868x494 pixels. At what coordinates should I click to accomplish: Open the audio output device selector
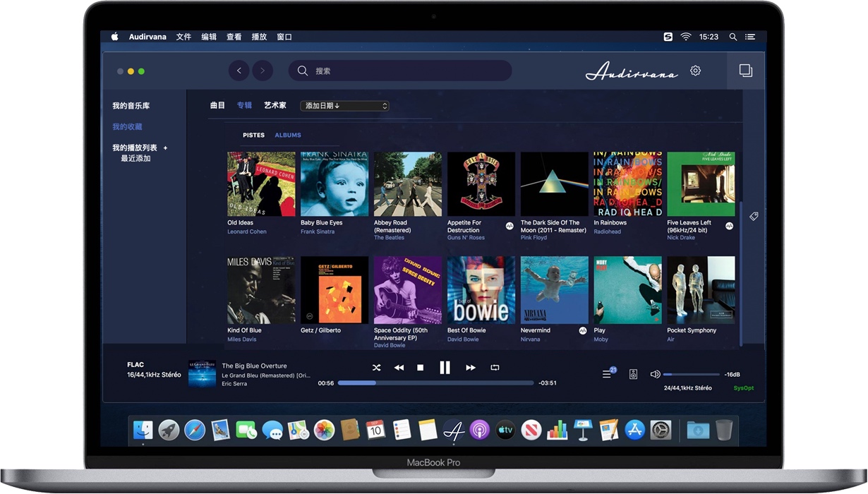[x=633, y=374]
